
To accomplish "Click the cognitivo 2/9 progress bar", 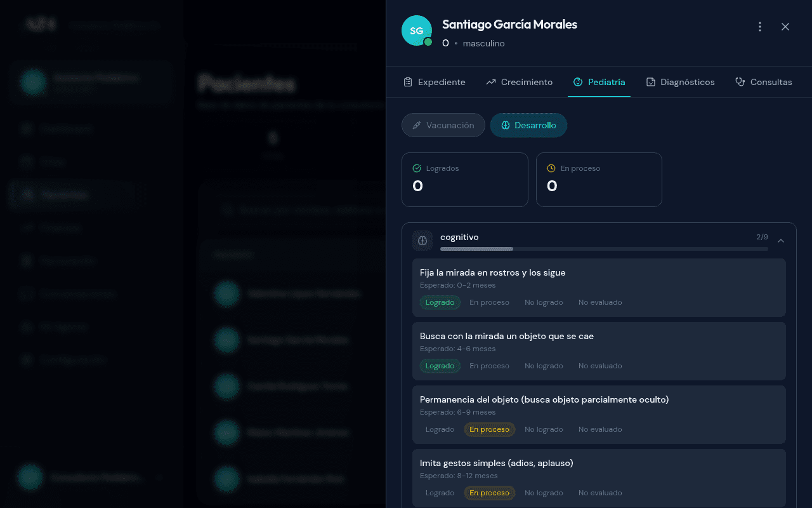I will coord(603,249).
